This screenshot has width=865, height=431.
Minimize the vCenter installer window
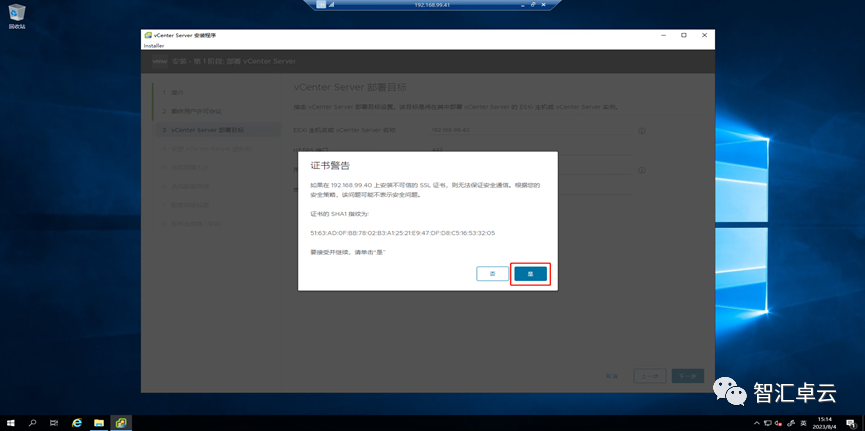(663, 35)
